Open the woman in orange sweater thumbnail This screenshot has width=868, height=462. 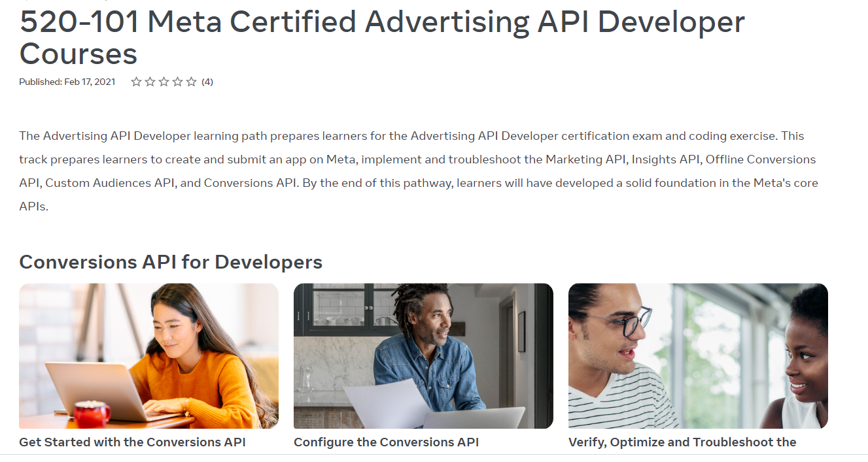coord(148,355)
